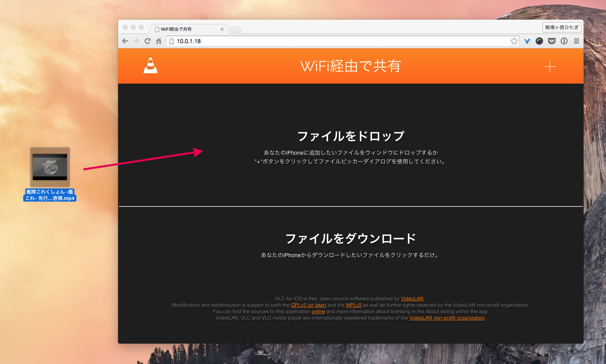This screenshot has height=364, width=606.
Task: Click the ファイルをダウンロード heading
Action: (351, 239)
